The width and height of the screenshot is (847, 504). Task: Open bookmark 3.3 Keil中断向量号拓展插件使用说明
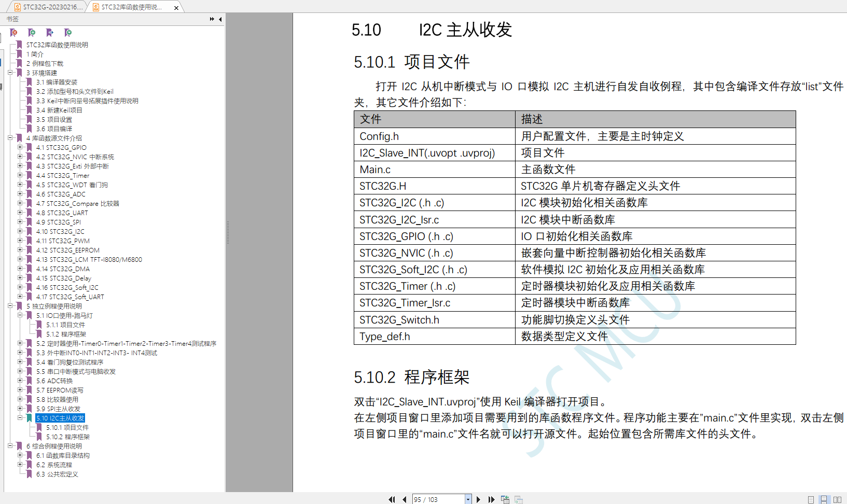87,101
